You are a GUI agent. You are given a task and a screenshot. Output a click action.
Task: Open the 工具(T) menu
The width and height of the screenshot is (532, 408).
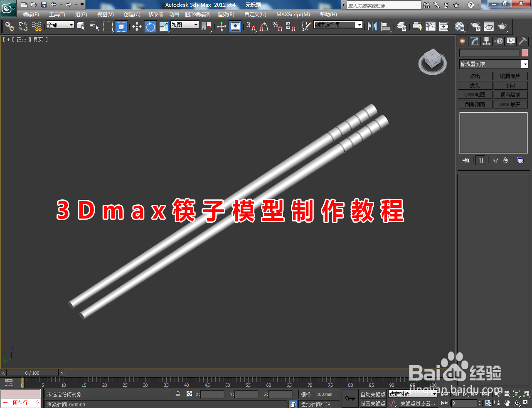[57, 15]
